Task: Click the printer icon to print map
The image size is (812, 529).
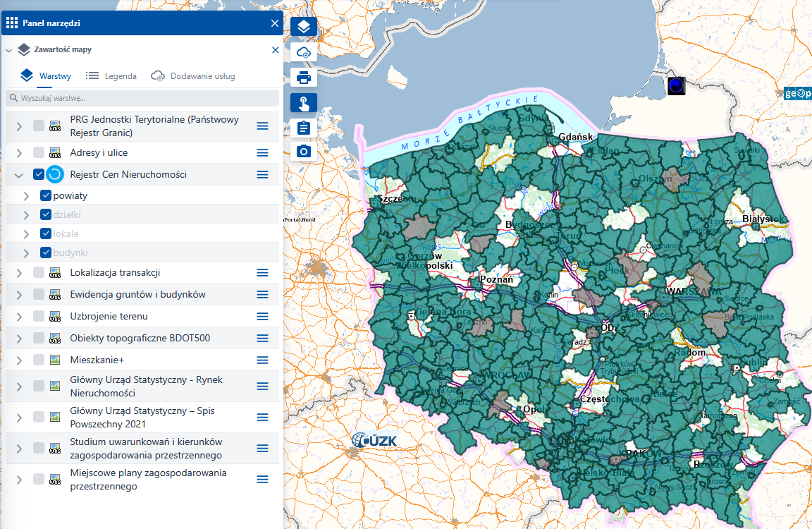Action: (304, 78)
